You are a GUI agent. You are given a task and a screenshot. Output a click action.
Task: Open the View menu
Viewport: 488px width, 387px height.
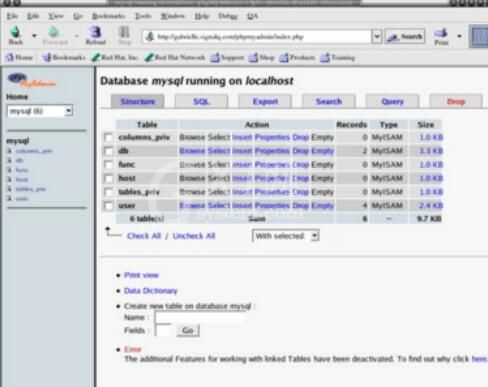point(56,16)
